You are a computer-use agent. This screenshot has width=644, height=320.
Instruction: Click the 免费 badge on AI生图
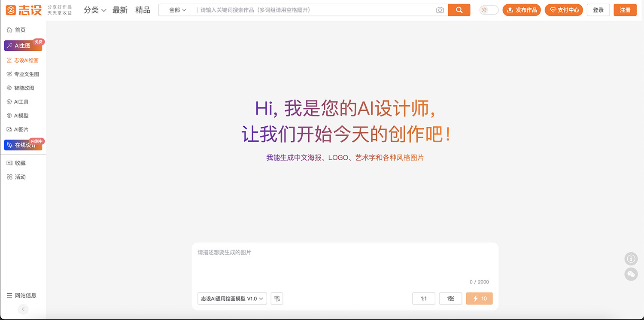pyautogui.click(x=39, y=42)
